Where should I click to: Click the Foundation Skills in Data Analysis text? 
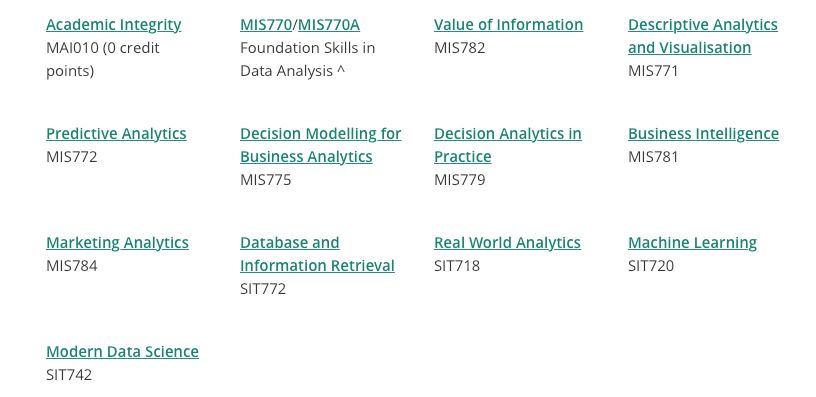click(x=308, y=59)
